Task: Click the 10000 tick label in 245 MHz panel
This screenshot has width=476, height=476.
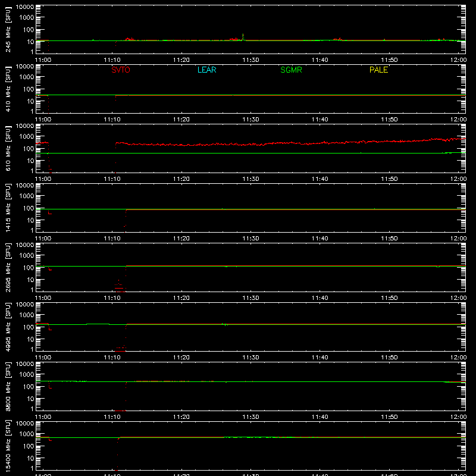Action: [25, 7]
